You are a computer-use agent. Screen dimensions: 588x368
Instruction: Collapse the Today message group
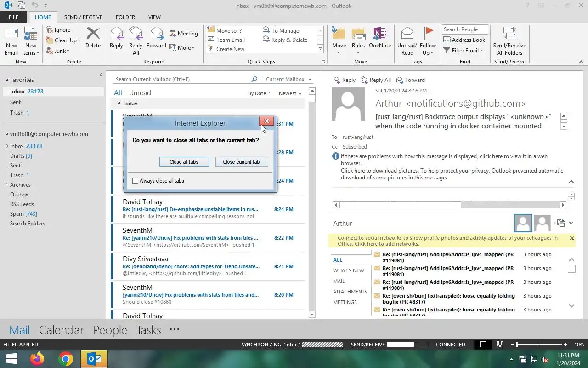[119, 103]
